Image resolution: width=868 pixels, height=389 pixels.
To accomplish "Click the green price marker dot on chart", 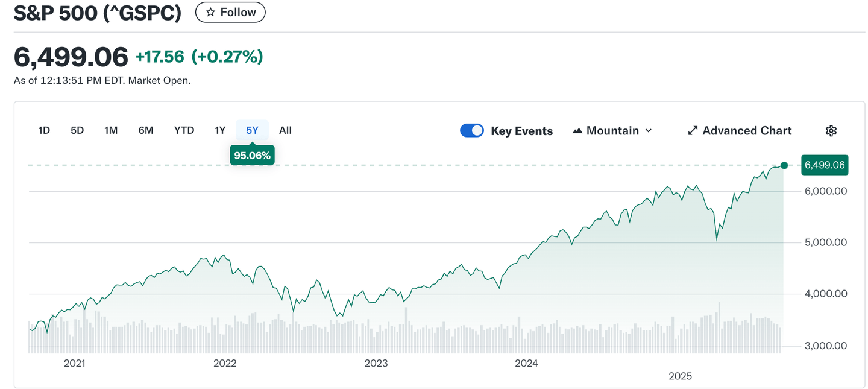I will coord(784,165).
